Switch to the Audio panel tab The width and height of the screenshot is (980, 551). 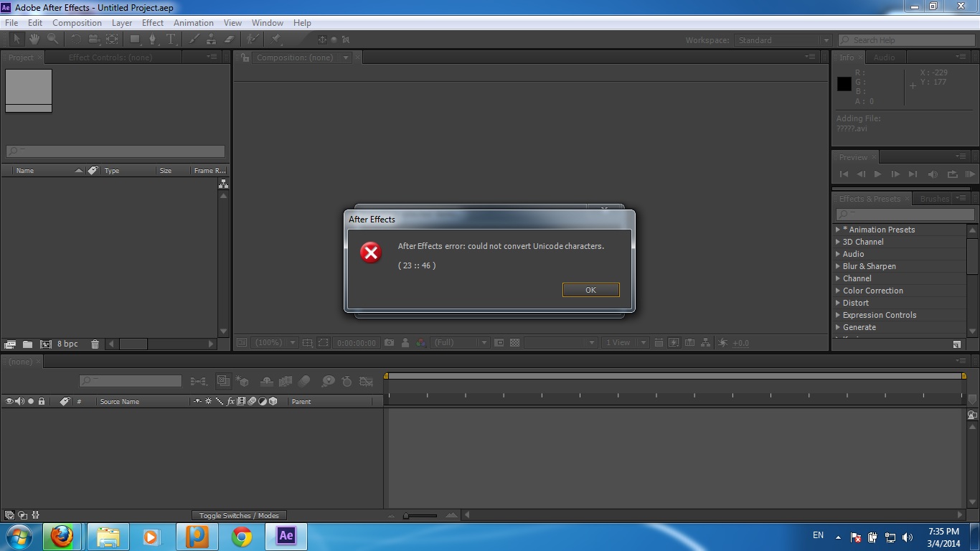pyautogui.click(x=884, y=57)
